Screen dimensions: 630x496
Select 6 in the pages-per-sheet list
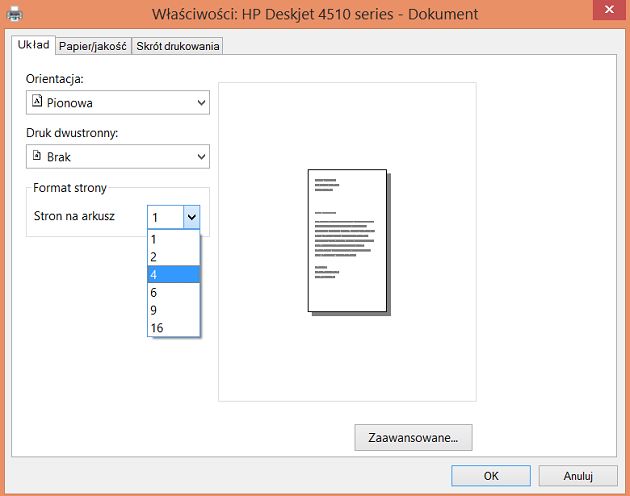(174, 292)
